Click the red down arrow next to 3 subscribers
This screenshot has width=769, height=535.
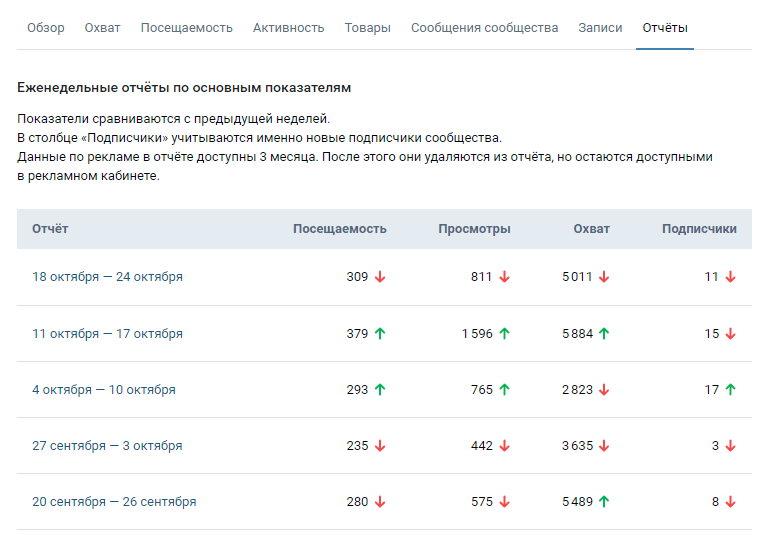731,446
